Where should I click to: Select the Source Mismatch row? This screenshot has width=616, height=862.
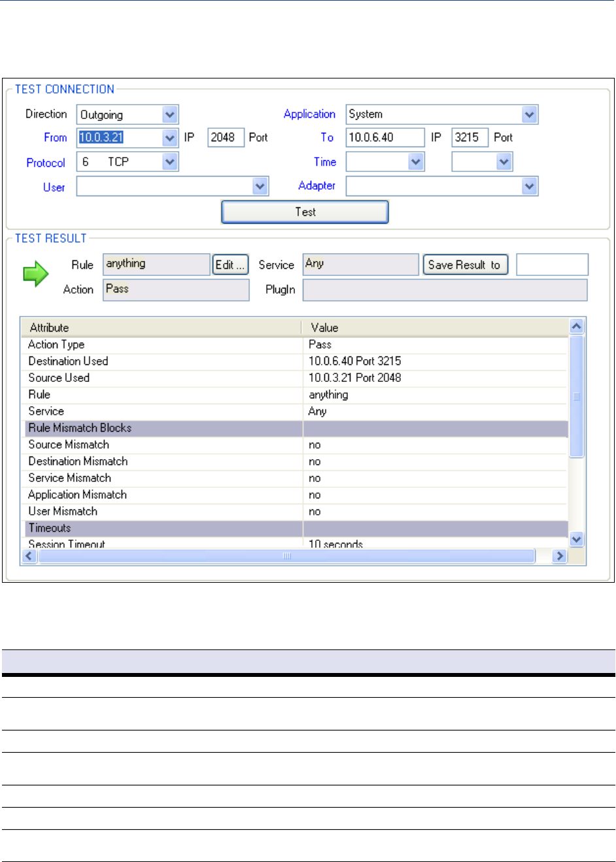[x=295, y=445]
